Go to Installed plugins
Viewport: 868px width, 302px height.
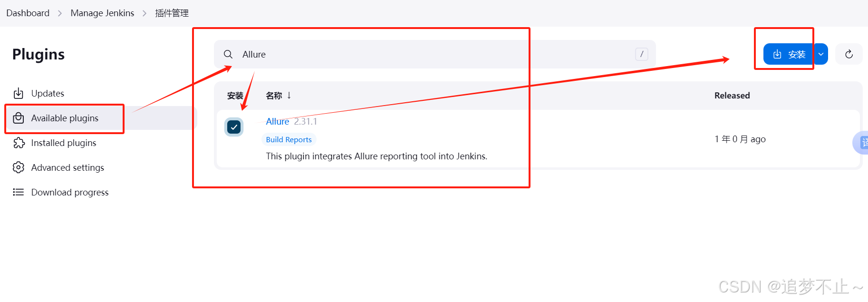pos(64,143)
